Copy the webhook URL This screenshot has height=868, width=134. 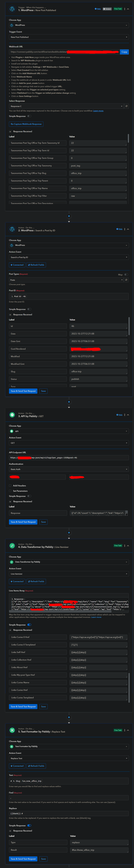tap(124, 52)
